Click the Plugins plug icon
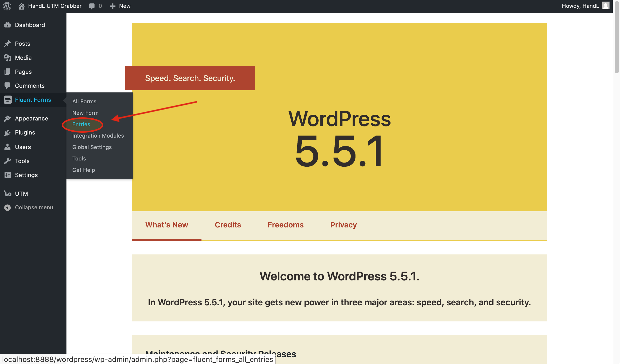The height and width of the screenshot is (364, 620). click(8, 132)
